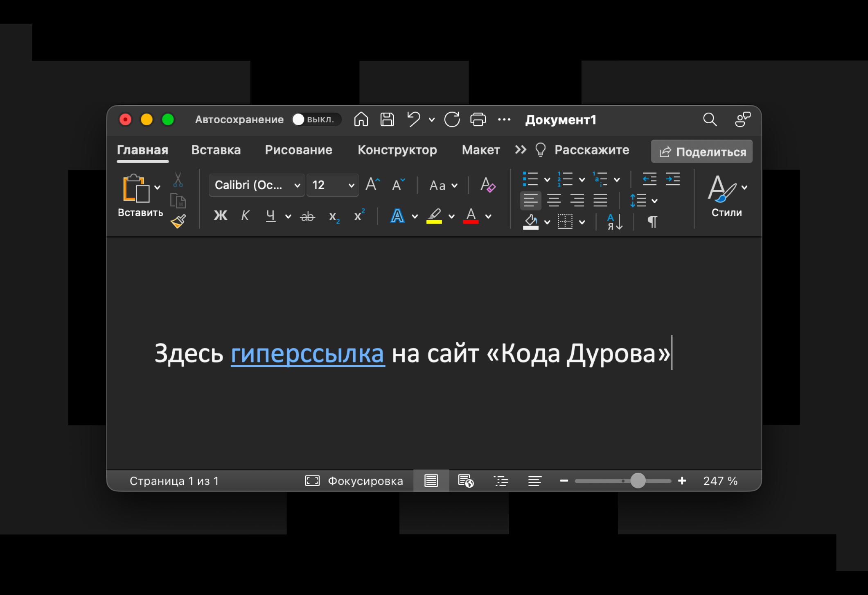Clear all formatting with eraser A icon
Screen dimensions: 868x595
point(487,185)
